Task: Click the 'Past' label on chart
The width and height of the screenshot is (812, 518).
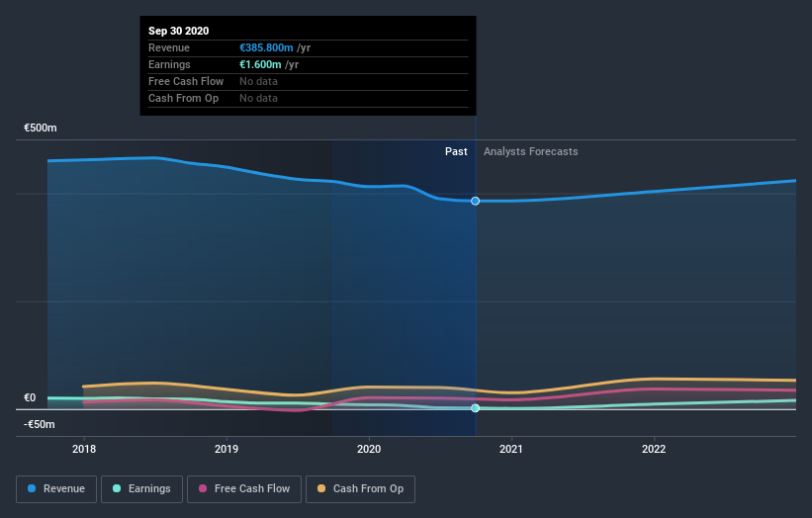Action: click(456, 151)
